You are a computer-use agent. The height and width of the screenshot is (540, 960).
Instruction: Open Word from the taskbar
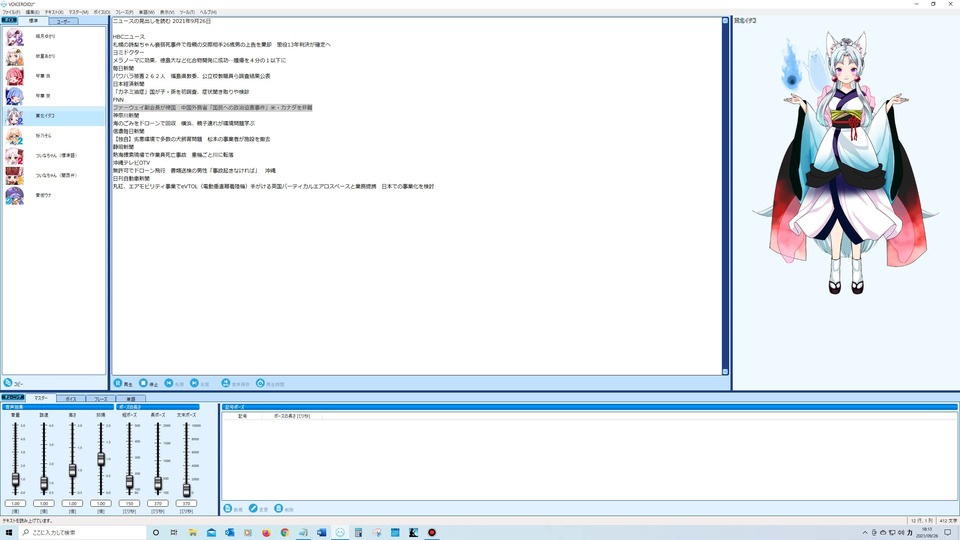pos(321,533)
